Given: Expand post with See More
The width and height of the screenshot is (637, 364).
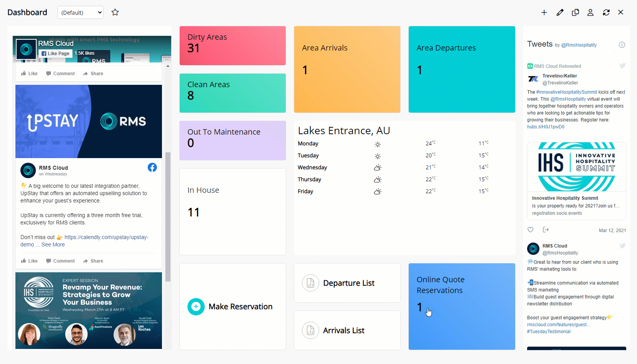Looking at the screenshot, I should (x=53, y=244).
